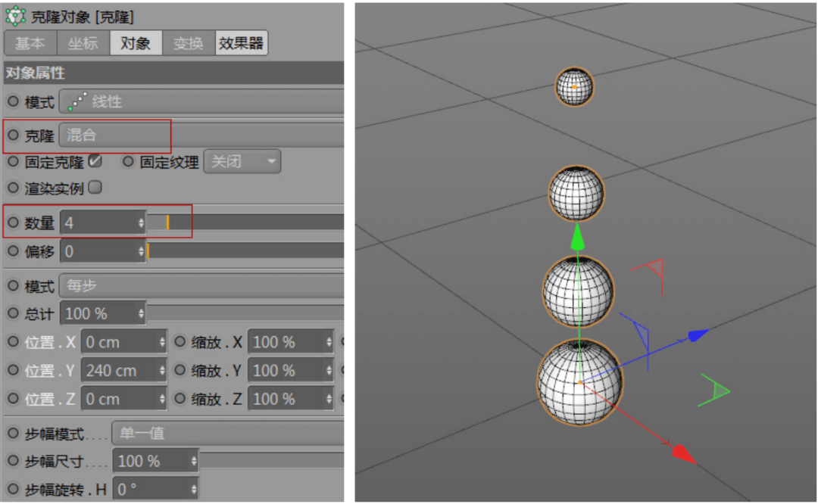Click the 缩放.Y 100% field
Image resolution: width=818 pixels, height=504 pixels.
291,371
